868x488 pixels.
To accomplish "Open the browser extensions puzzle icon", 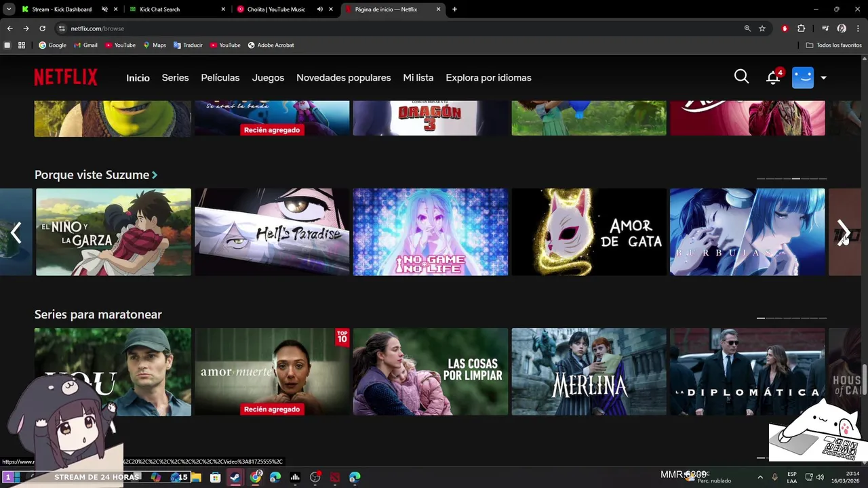I will click(801, 28).
